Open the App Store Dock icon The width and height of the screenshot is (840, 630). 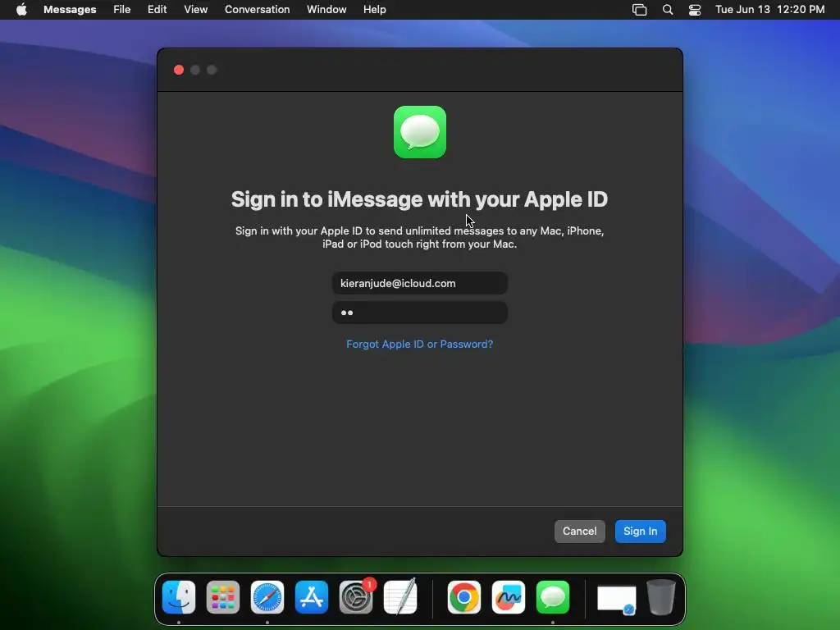[x=312, y=597]
